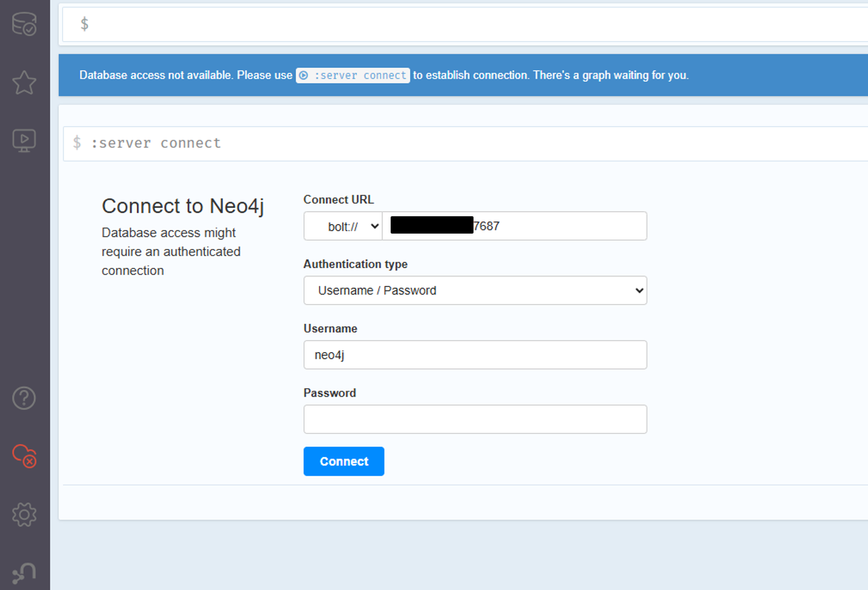Open the About Neo4j icon at sidebar bottom
868x590 pixels.
tap(24, 573)
